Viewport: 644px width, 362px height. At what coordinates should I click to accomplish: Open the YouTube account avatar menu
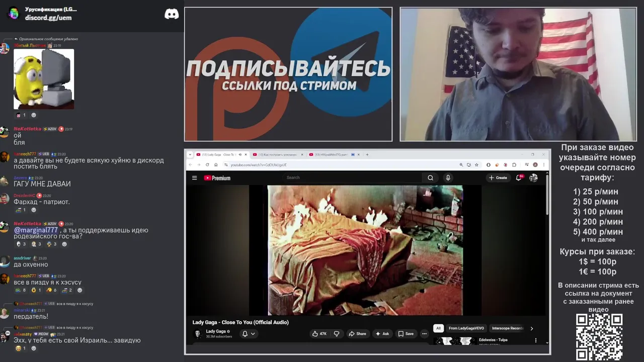533,177
